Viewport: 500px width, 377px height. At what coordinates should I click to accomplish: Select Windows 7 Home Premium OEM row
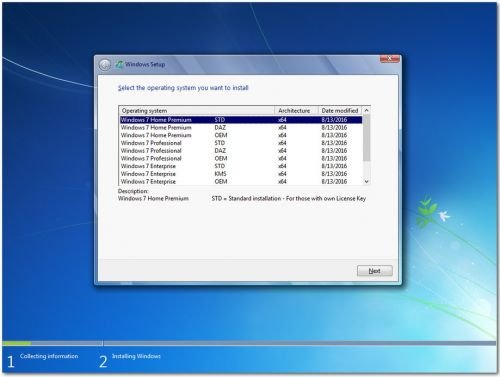pos(241,135)
